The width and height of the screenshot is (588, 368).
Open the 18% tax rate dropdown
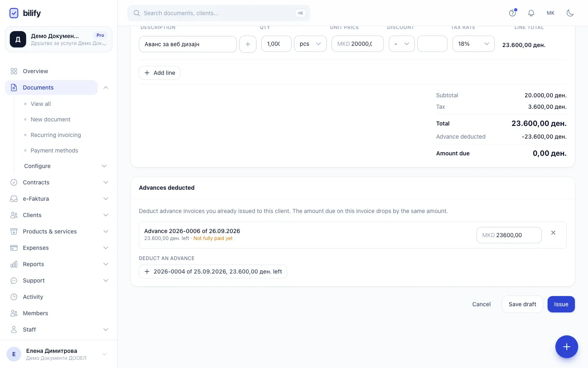[474, 44]
